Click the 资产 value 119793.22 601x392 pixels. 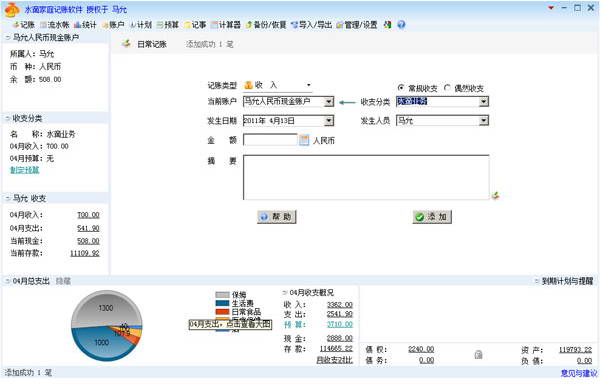pyautogui.click(x=575, y=349)
